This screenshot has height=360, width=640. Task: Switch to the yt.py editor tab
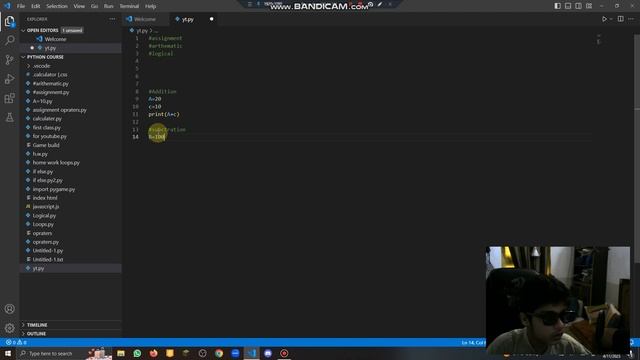[188, 19]
